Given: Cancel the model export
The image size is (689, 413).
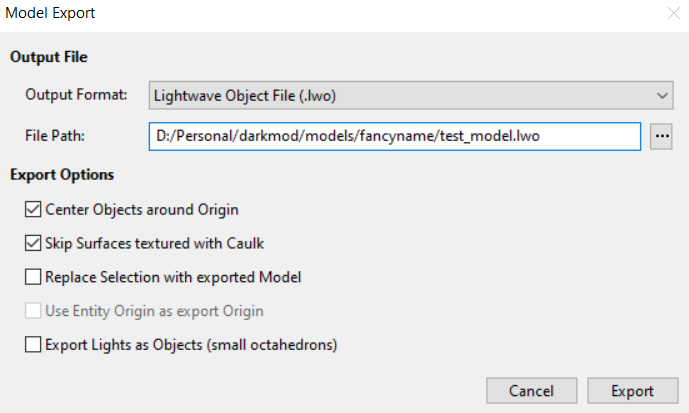Looking at the screenshot, I should click(x=531, y=391).
